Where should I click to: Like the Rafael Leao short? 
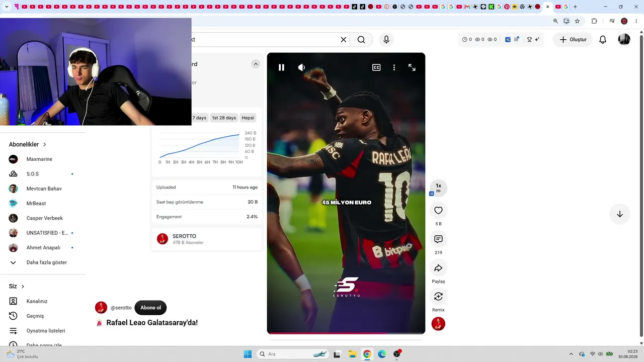click(x=438, y=210)
